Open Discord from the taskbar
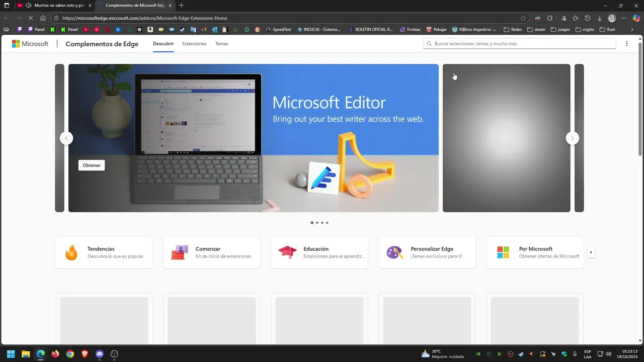This screenshot has height=362, width=644. pyautogui.click(x=100, y=354)
